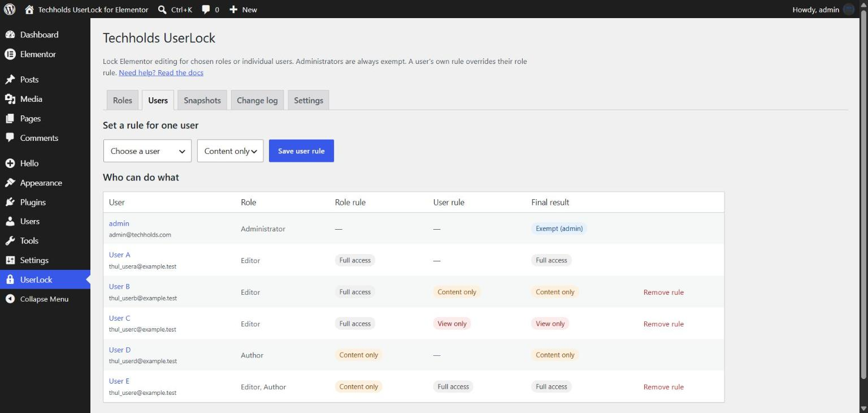The height and width of the screenshot is (413, 868).
Task: Open the admin user profile link
Action: 119,223
